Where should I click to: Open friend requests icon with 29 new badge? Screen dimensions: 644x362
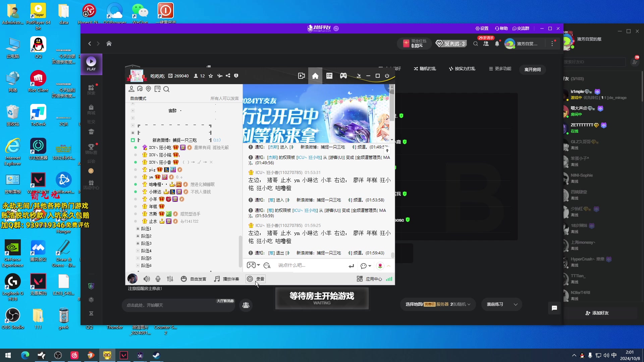486,44
